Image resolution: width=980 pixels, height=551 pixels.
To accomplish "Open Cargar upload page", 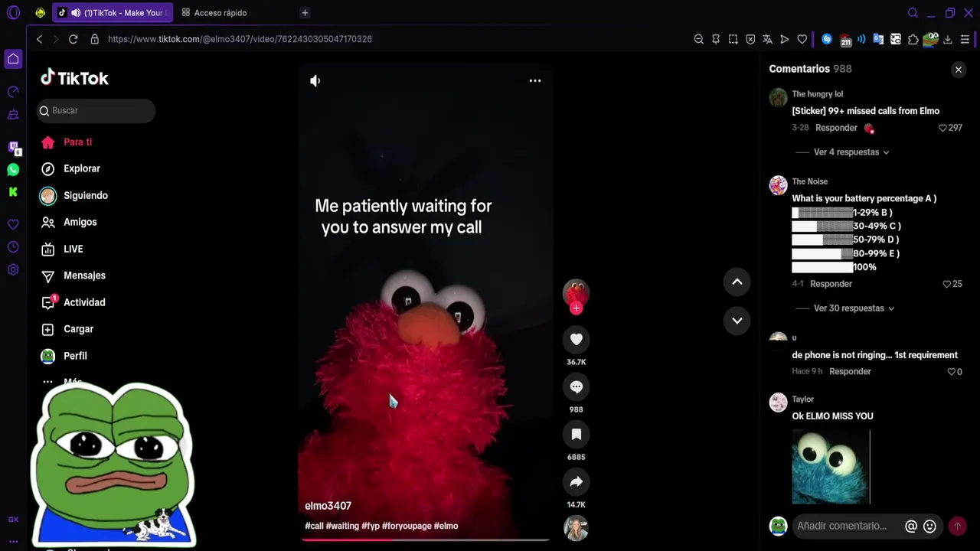I will [x=67, y=329].
